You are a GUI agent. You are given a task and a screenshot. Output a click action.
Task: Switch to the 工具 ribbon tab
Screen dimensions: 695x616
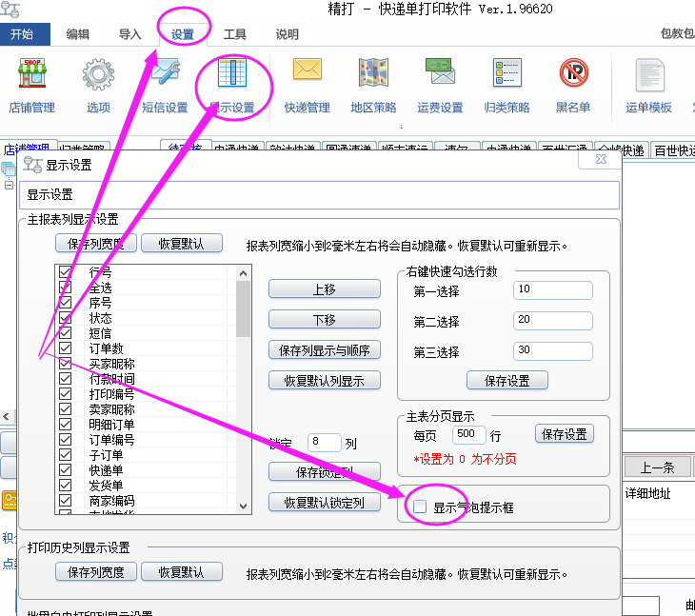click(x=234, y=34)
